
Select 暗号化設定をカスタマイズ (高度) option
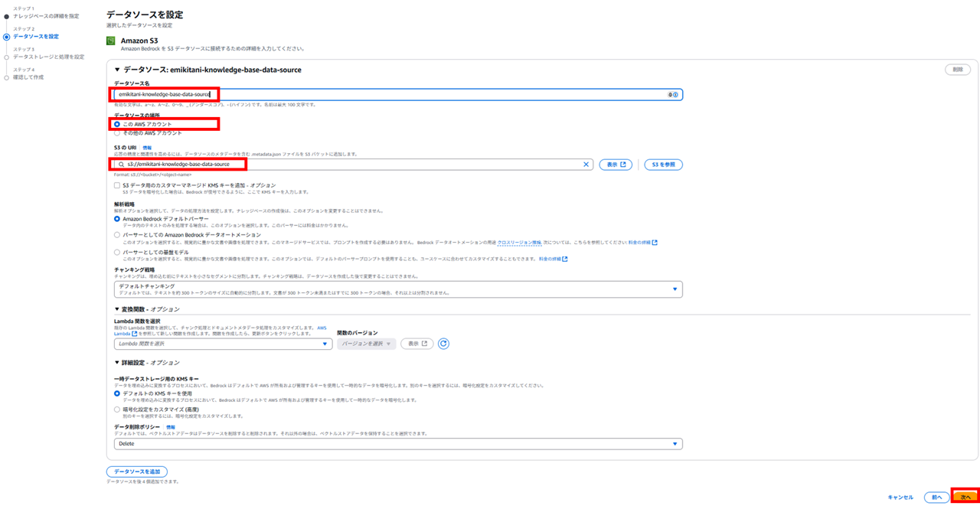click(x=117, y=410)
